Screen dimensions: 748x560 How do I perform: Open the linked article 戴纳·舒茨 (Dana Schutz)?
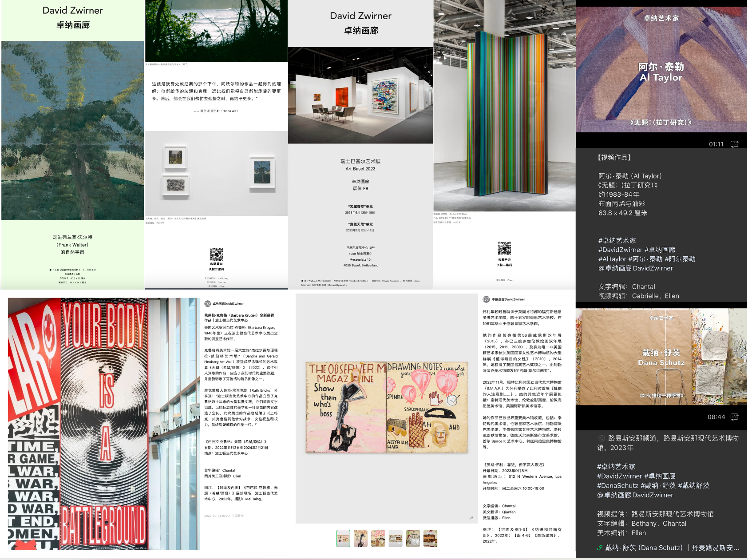pyautogui.click(x=673, y=548)
